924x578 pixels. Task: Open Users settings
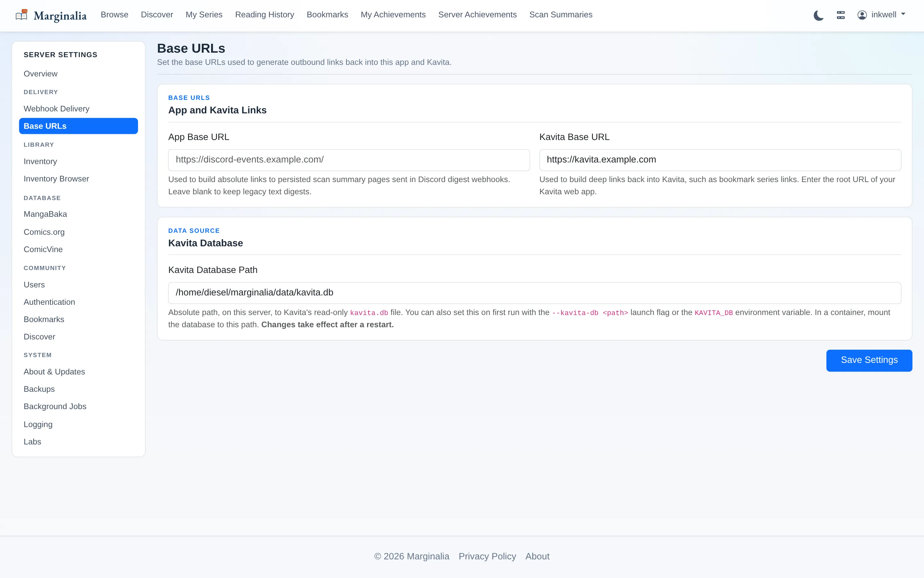78,285
